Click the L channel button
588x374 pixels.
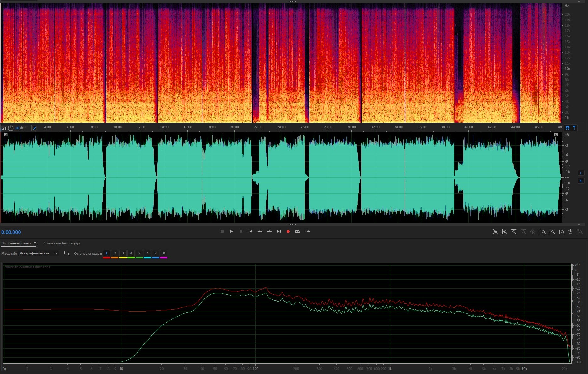pyautogui.click(x=581, y=173)
